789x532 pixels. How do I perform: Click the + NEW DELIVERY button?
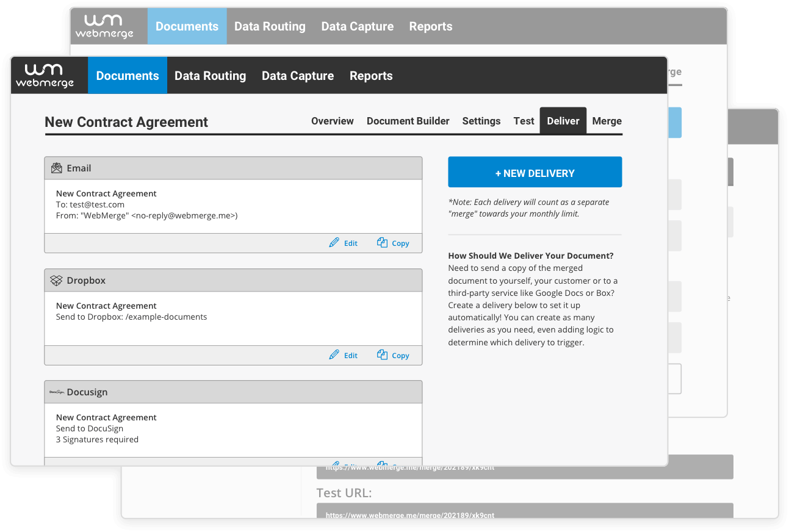(535, 172)
